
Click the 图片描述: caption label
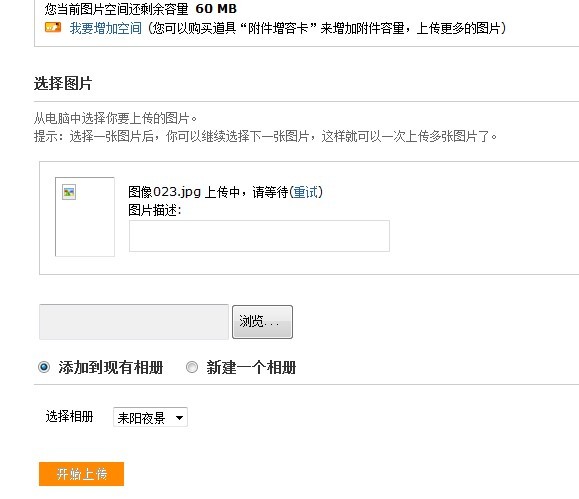(x=155, y=210)
